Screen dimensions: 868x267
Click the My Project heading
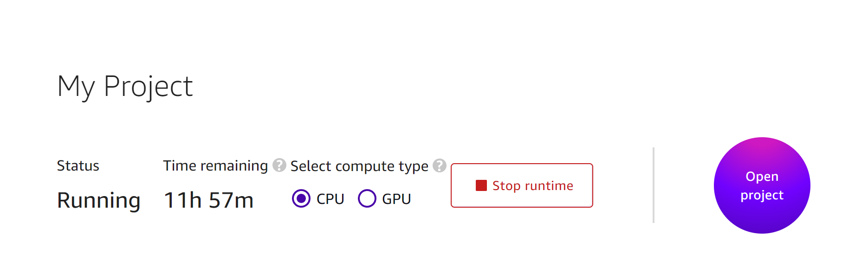pyautogui.click(x=125, y=86)
